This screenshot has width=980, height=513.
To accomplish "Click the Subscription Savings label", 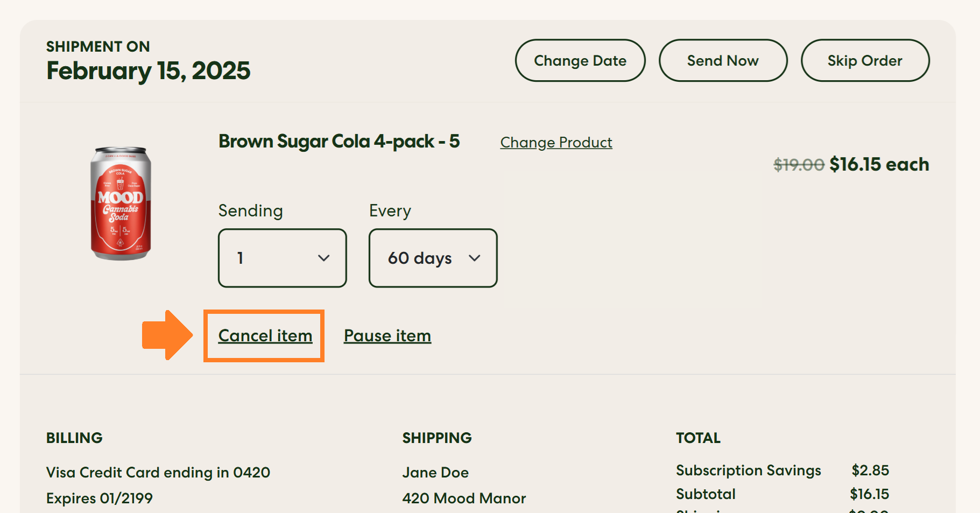I will click(x=748, y=470).
